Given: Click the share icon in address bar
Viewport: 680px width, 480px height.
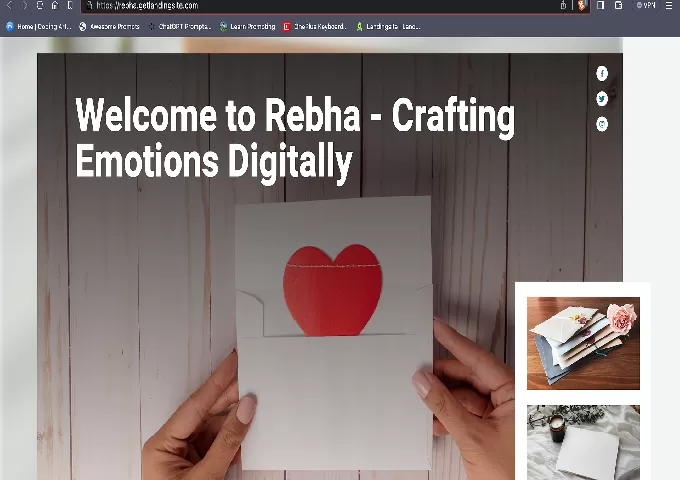Looking at the screenshot, I should (563, 5).
